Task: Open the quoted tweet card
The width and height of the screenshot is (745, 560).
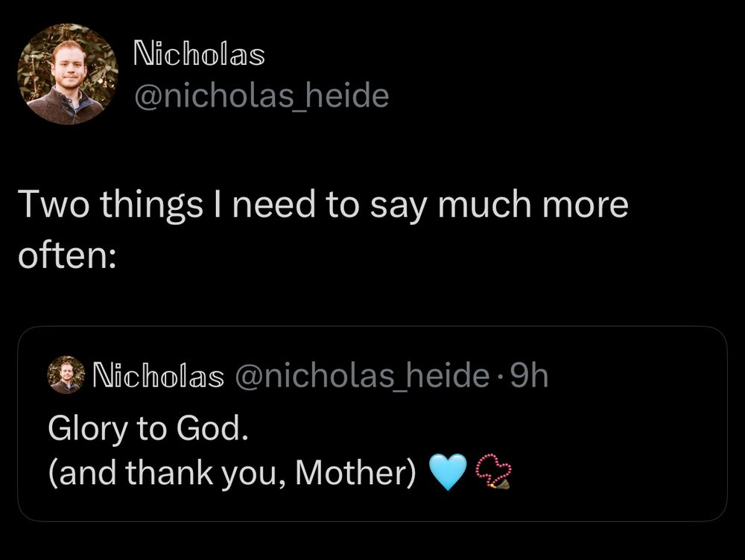Action: [x=372, y=424]
